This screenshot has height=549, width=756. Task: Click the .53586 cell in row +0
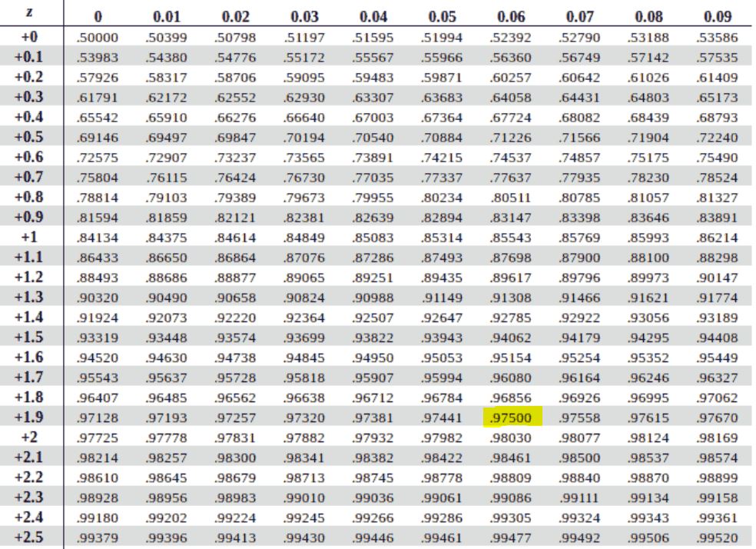pyautogui.click(x=716, y=37)
